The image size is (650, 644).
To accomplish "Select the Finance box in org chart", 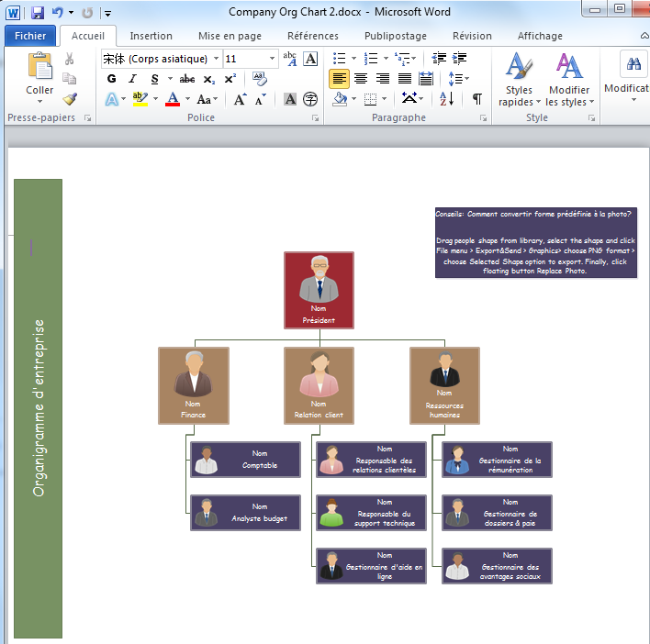I will 193,385.
